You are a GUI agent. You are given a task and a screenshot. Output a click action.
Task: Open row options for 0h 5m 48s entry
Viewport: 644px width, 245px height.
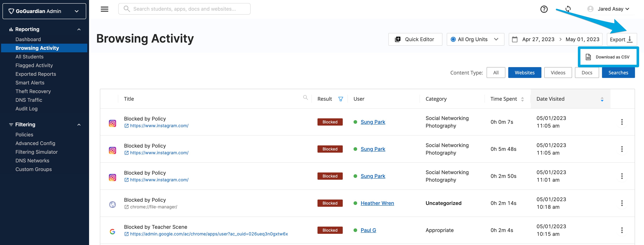point(622,149)
